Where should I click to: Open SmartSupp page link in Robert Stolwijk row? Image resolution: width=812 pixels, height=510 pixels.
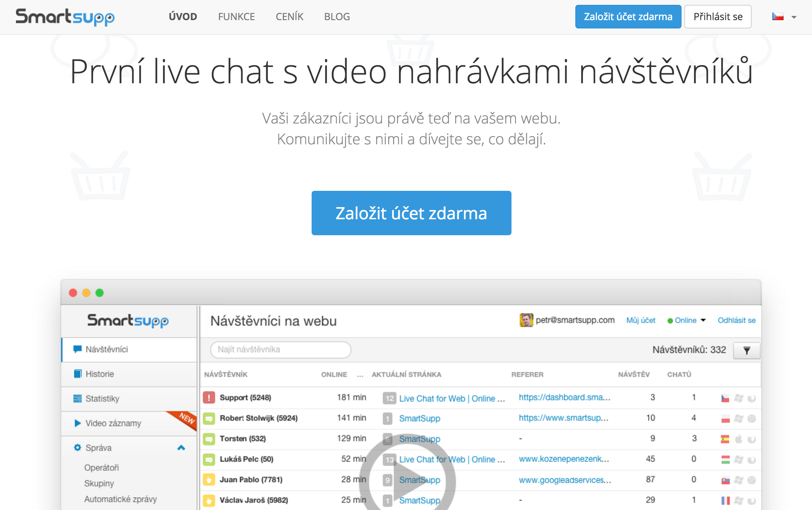(420, 418)
